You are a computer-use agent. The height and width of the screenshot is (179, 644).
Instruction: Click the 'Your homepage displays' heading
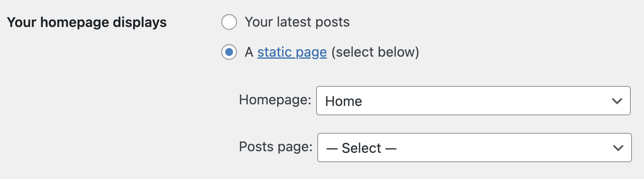pos(87,22)
